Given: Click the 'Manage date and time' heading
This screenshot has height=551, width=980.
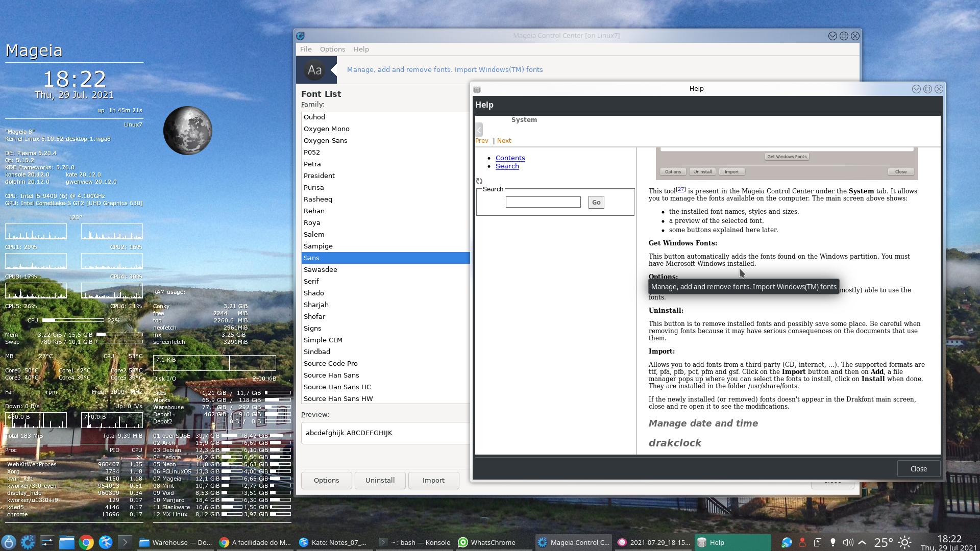Looking at the screenshot, I should point(703,423).
